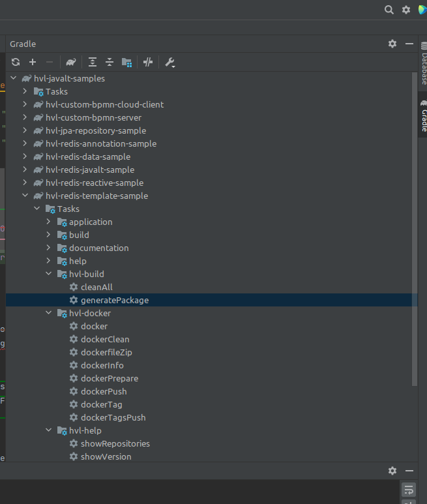The width and height of the screenshot is (427, 504).
Task: Toggle offline mode in Gradle toolbar
Action: 148,62
